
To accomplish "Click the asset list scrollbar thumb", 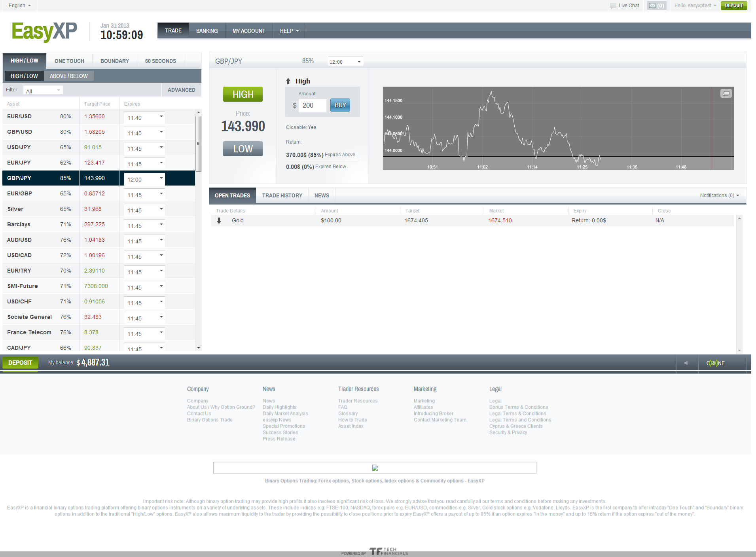I will click(x=199, y=143).
